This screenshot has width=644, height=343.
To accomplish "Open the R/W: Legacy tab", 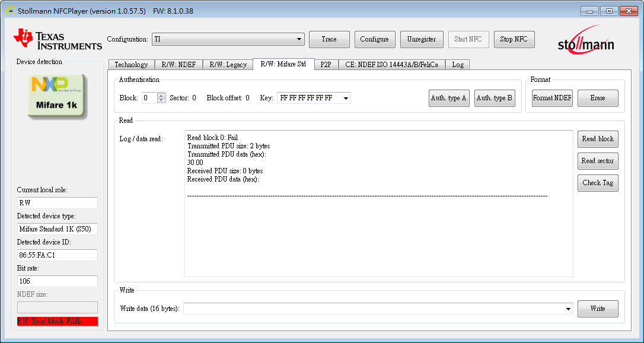I will click(x=228, y=65).
